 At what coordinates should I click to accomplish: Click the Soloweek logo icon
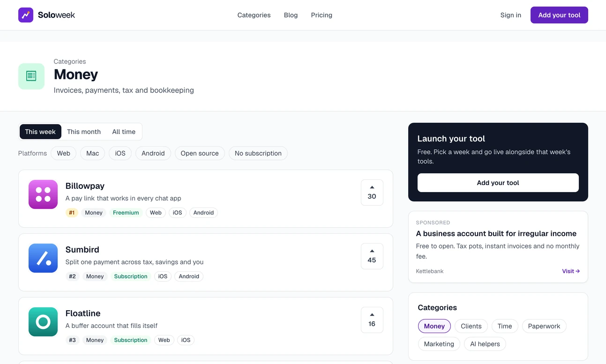26,15
